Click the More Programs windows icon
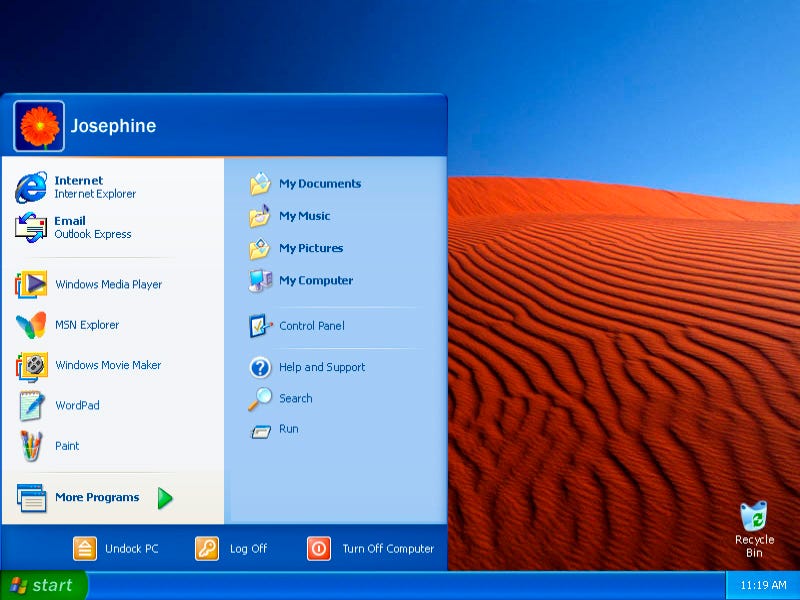Viewport: 800px width, 600px height. 32,497
